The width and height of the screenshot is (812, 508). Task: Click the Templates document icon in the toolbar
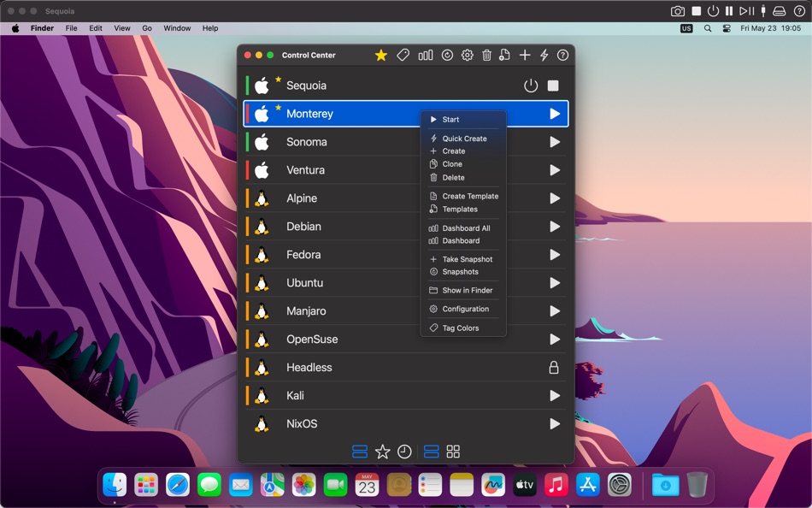click(505, 55)
